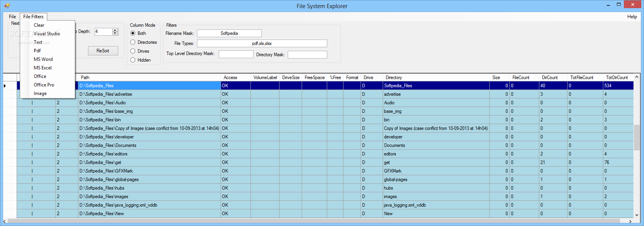Select the D:\Softpedia_Files\base_img path cell
The height and width of the screenshot is (226, 644).
click(x=149, y=111)
